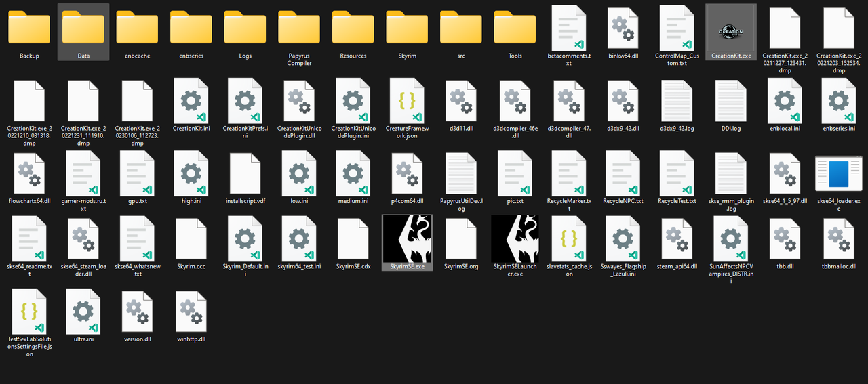Open the enbcache folder
Viewport: 868px width, 384px height.
(x=137, y=27)
